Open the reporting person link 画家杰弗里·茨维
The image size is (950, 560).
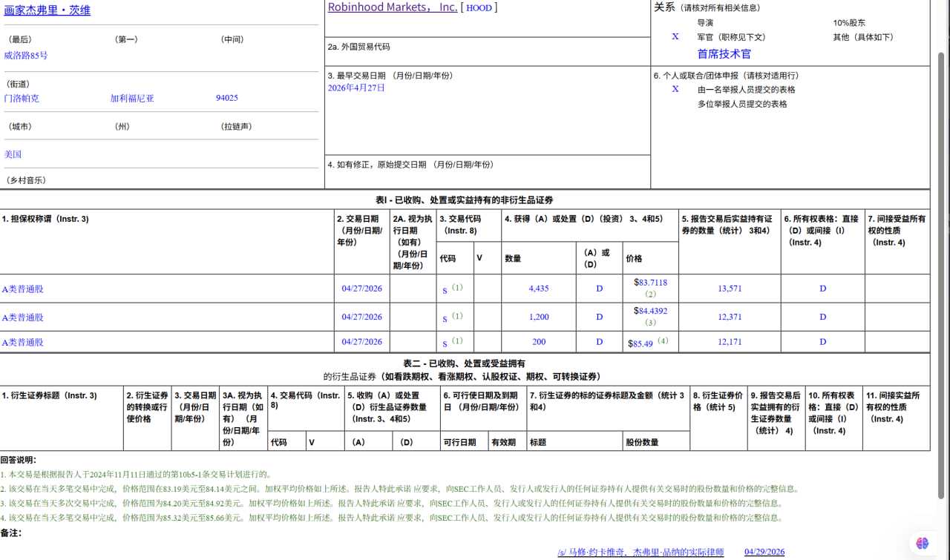(x=47, y=10)
